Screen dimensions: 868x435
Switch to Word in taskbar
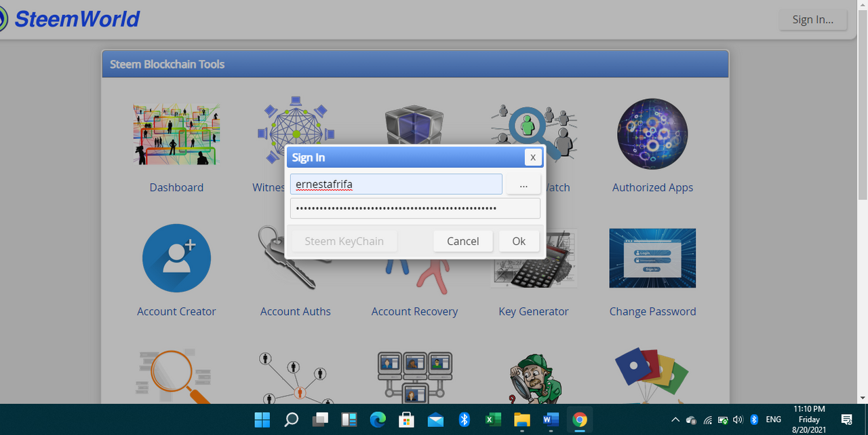(551, 420)
